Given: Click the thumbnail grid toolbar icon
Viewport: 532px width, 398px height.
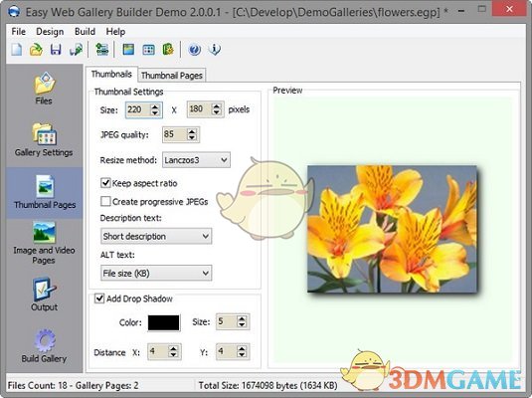Looking at the screenshot, I should 148,50.
